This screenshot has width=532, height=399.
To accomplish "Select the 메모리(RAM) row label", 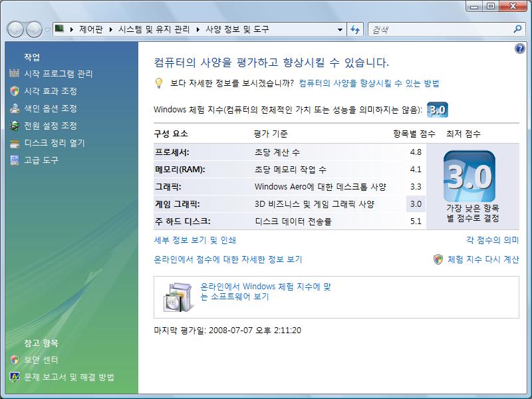I will [x=180, y=170].
